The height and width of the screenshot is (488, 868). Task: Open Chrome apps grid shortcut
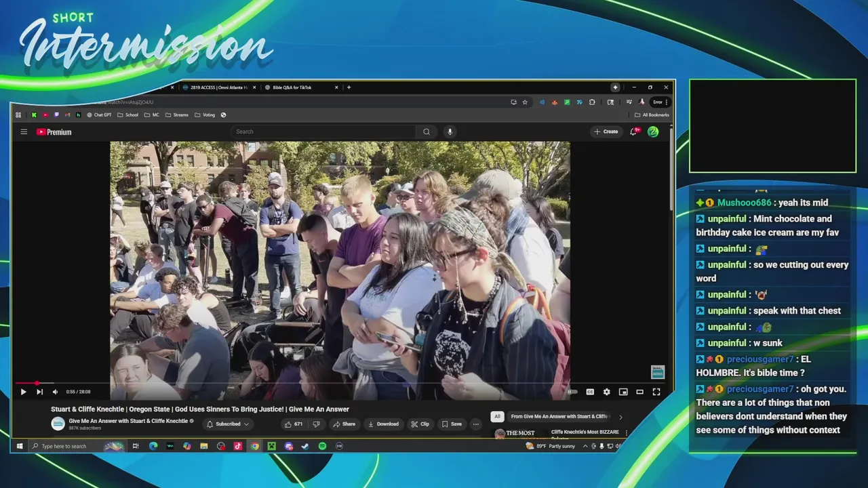click(18, 115)
